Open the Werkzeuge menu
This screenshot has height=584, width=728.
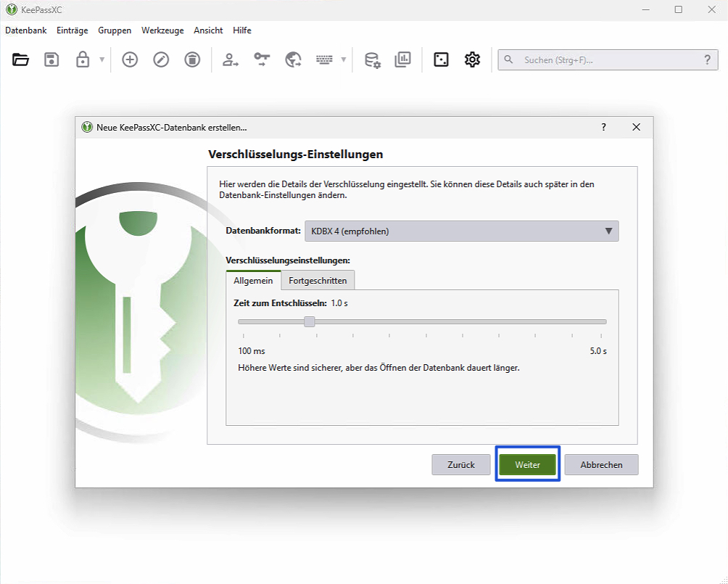tap(162, 30)
